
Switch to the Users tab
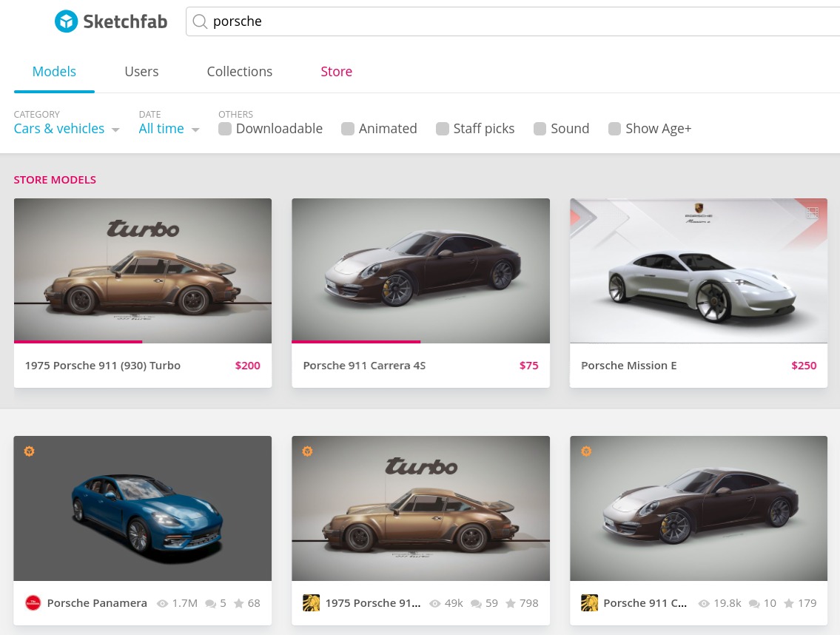[x=141, y=71]
